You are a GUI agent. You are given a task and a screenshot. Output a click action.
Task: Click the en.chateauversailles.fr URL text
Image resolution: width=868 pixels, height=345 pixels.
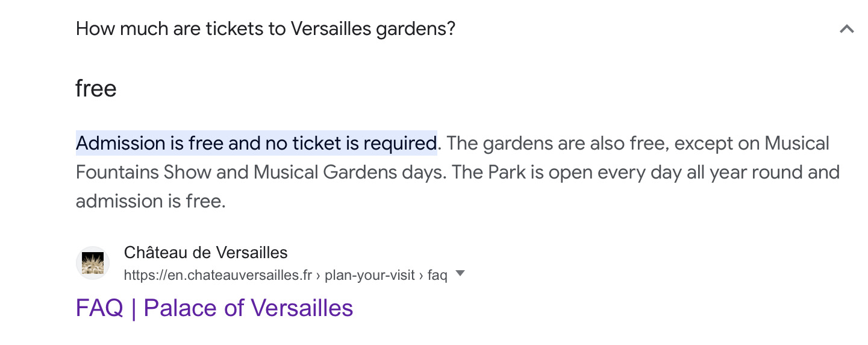[217, 275]
